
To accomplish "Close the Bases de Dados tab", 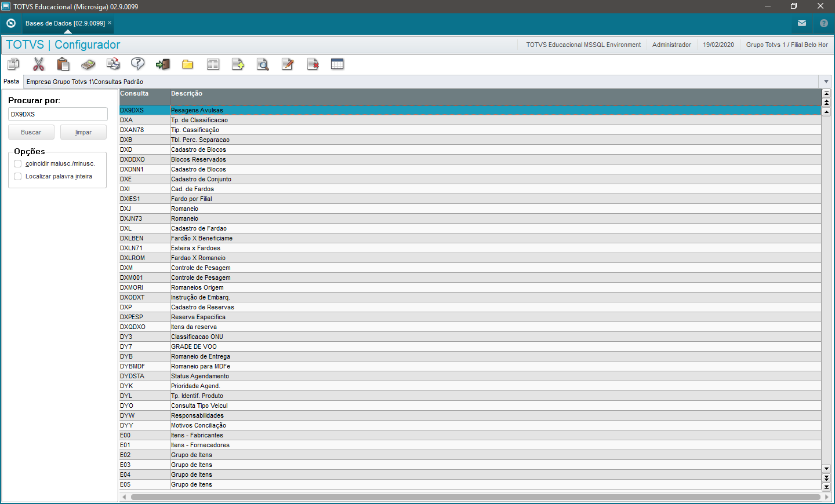I will coord(110,23).
